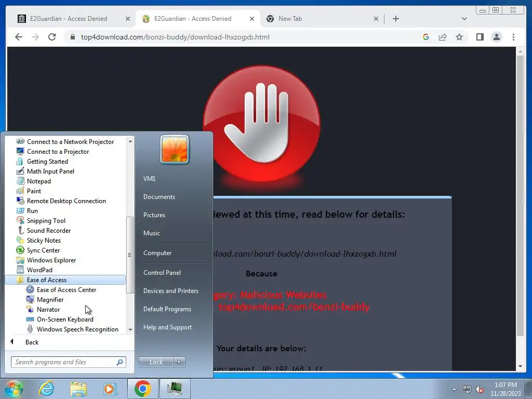Open Pictures library from the Start menu
The image size is (532, 399).
(154, 215)
